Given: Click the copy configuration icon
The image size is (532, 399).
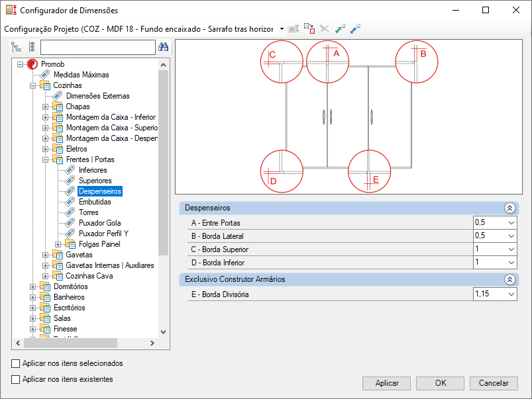Looking at the screenshot, I should point(309,29).
